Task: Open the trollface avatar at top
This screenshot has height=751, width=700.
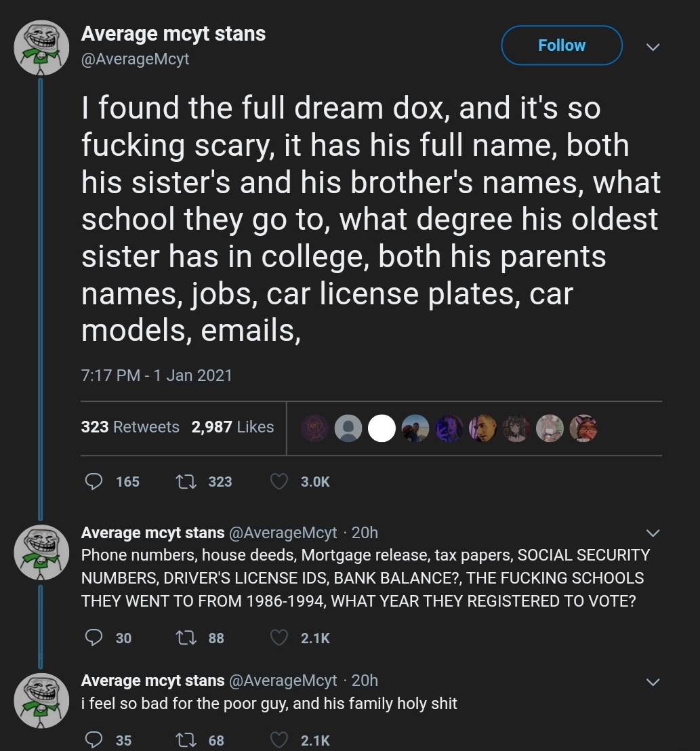Action: click(41, 47)
